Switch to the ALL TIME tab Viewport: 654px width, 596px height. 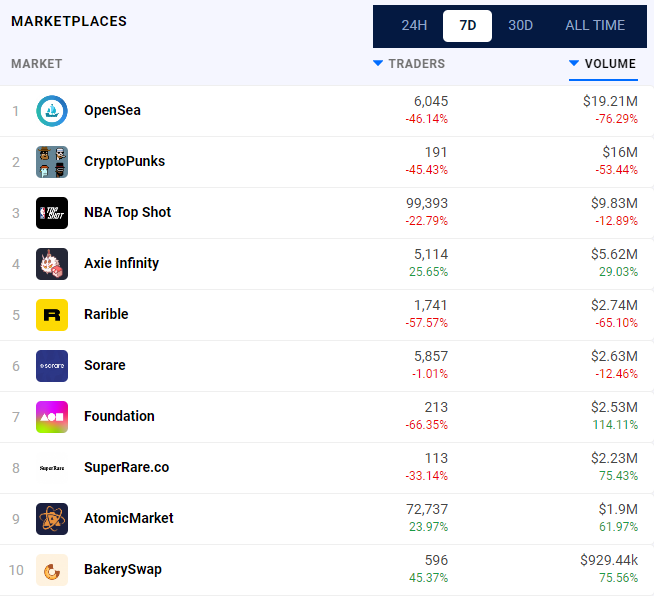(595, 25)
